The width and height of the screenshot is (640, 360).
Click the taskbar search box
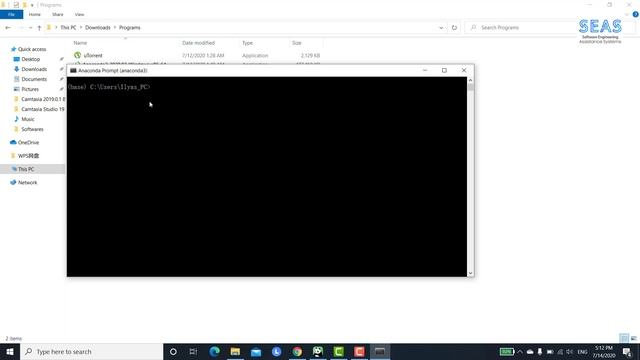(x=91, y=351)
